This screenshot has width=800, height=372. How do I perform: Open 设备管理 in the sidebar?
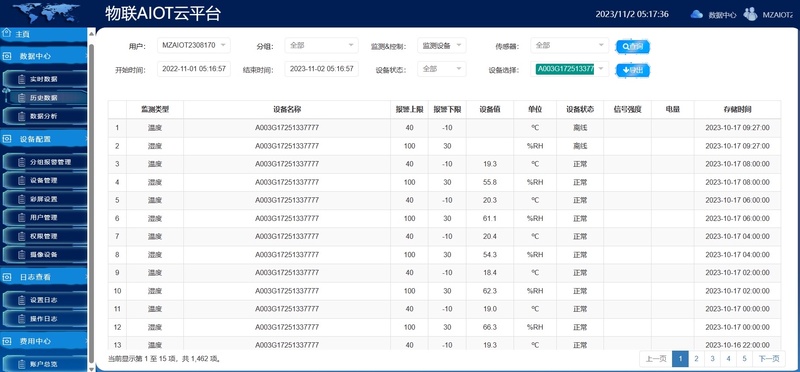[x=45, y=181]
